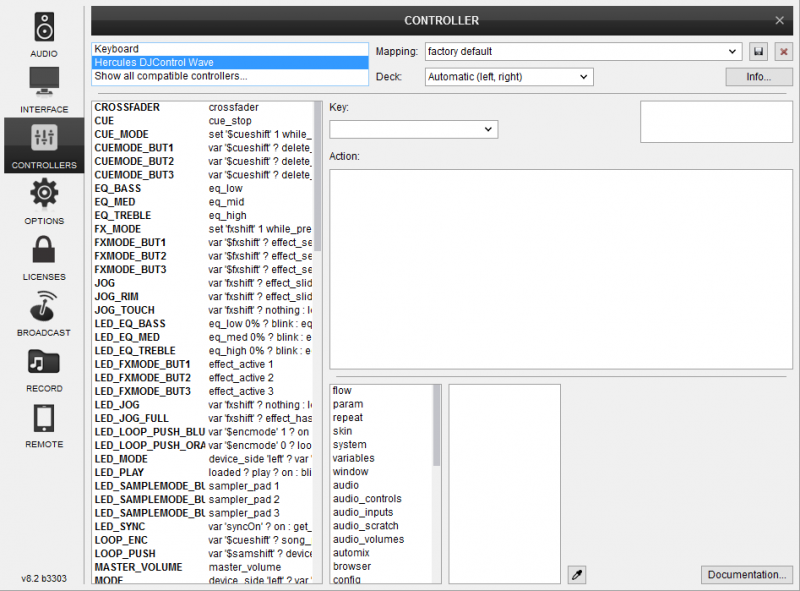Save the mapping with the floppy disk icon
Image resolution: width=800 pixels, height=591 pixels.
click(x=759, y=51)
